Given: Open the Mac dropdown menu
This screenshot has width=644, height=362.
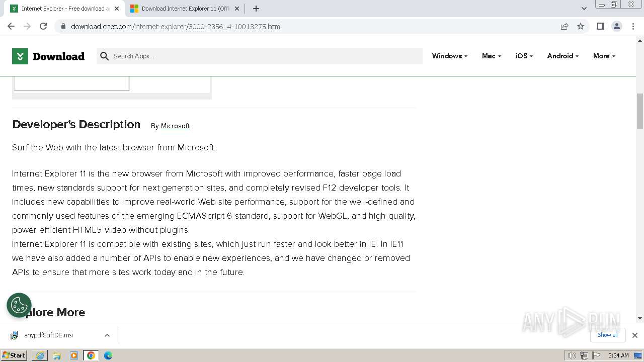Looking at the screenshot, I should coord(491,56).
